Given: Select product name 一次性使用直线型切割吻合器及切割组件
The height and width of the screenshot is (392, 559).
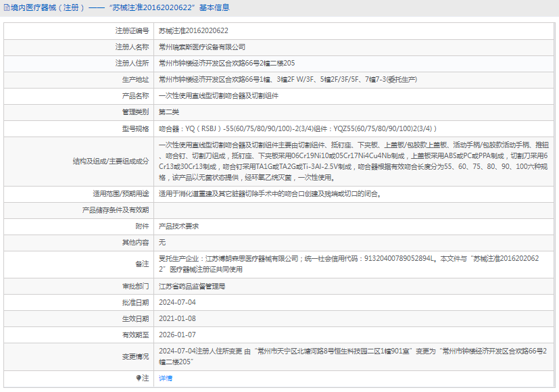Looking at the screenshot, I should click(218, 95).
